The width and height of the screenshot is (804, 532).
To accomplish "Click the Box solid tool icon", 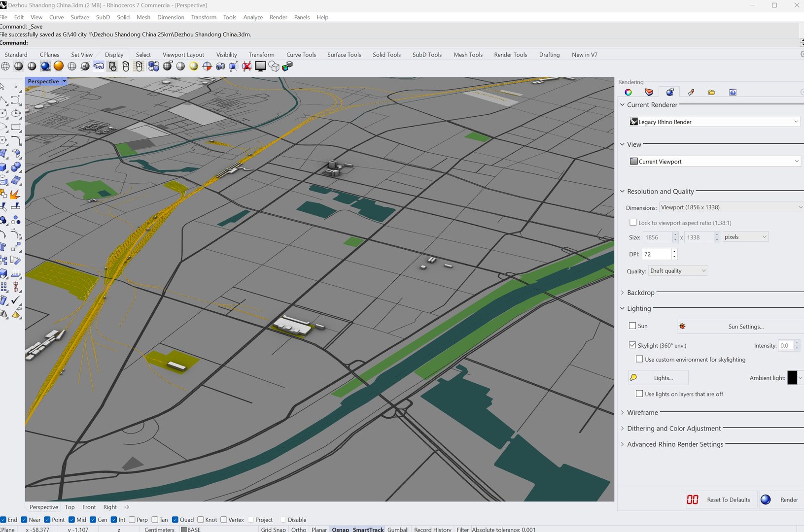I will pos(3,166).
